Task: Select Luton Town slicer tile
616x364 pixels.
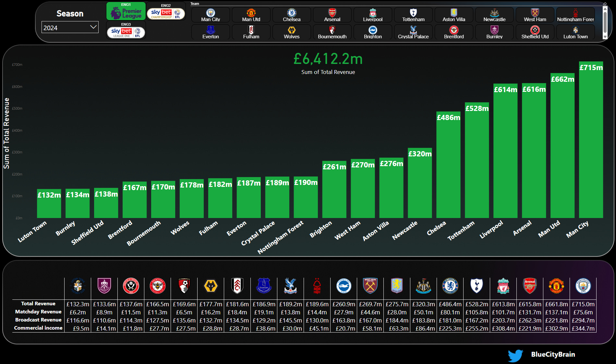Action: 575,32
